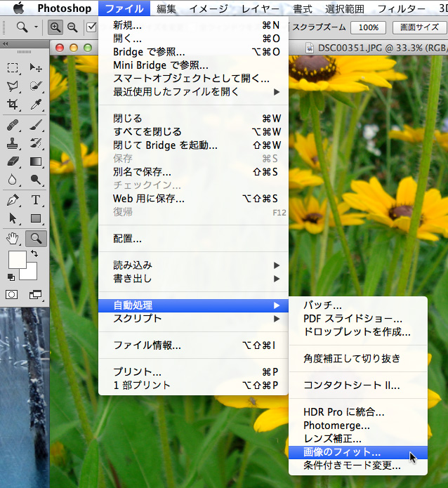Select 画像のフィット... in the submenu
This screenshot has height=488, width=448.
click(358, 452)
